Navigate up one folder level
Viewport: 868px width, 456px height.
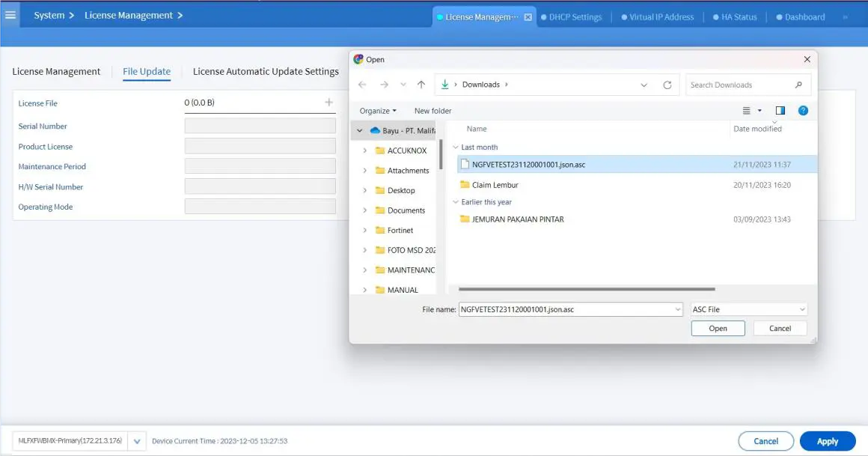click(421, 85)
